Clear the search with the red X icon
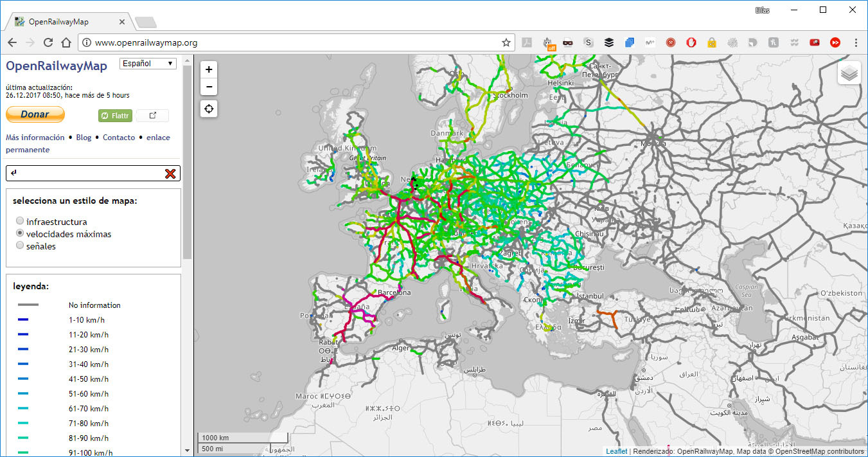This screenshot has height=457, width=868. pos(170,173)
